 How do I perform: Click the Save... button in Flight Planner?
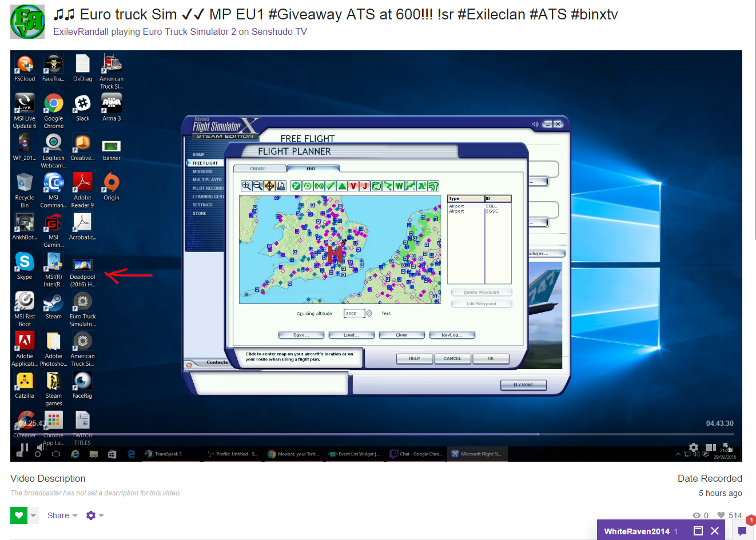(301, 335)
